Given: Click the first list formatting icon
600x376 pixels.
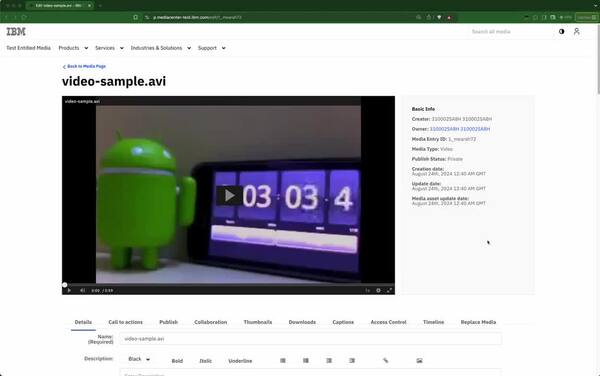Looking at the screenshot, I should click(283, 360).
